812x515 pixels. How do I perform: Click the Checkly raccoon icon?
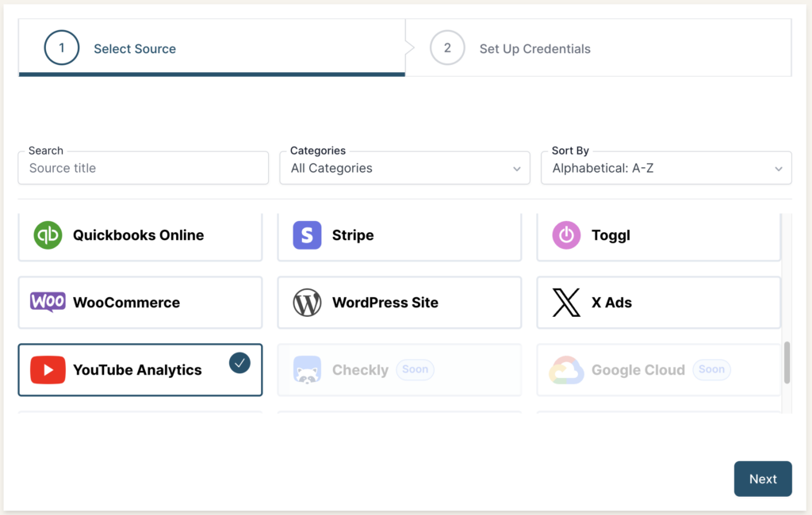307,370
